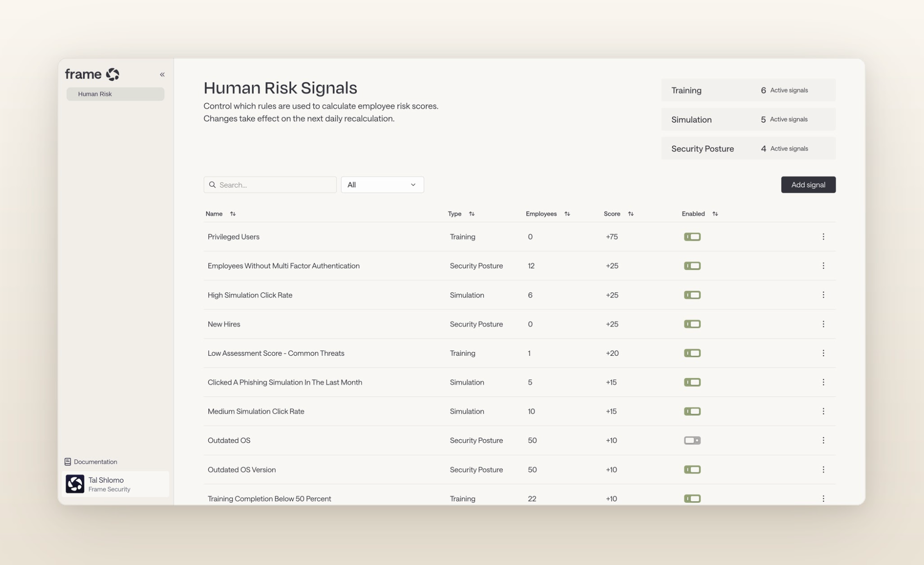Toggle High Simulation Click Rate signal

click(x=692, y=295)
